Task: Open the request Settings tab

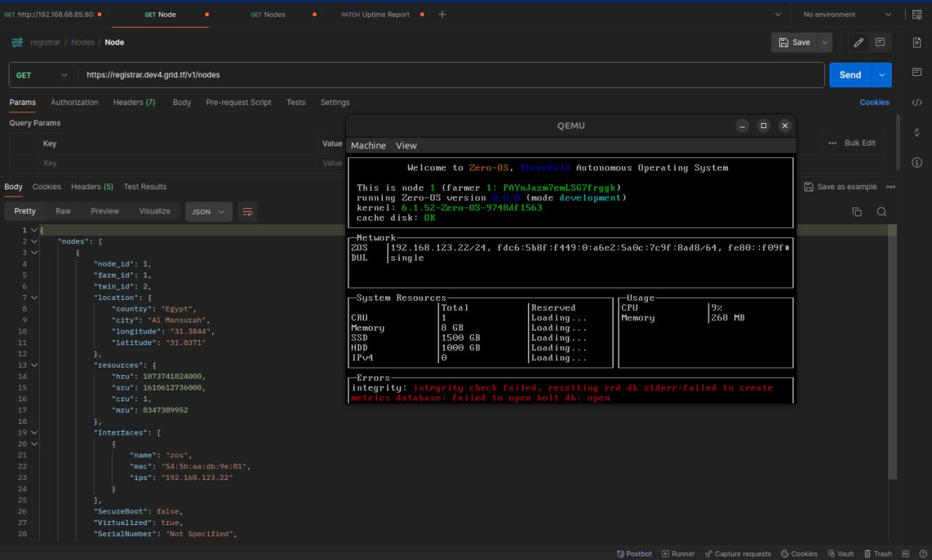Action: pos(335,103)
